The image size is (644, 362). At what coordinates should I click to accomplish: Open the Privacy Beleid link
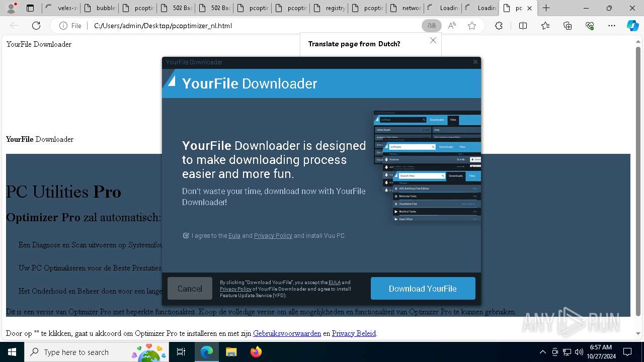(354, 333)
